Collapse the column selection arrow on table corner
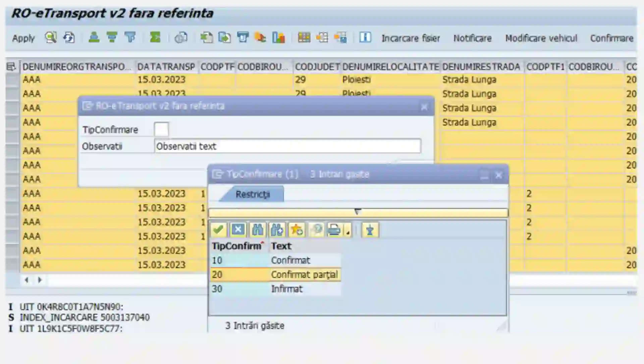This screenshot has height=364, width=644. 11,66
